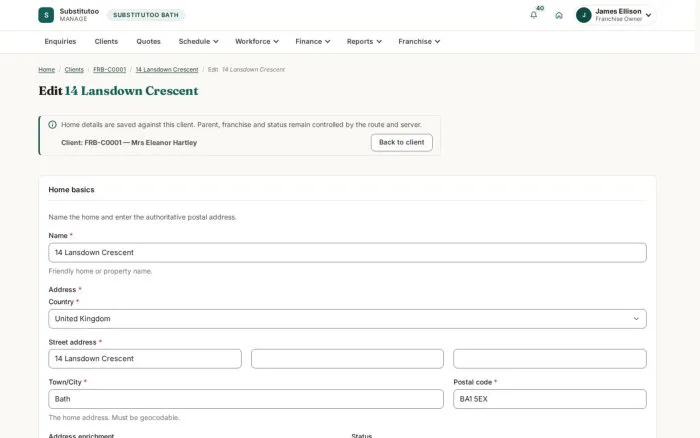Image resolution: width=700 pixels, height=438 pixels.
Task: Follow the Clients breadcrumb link
Action: pos(74,70)
